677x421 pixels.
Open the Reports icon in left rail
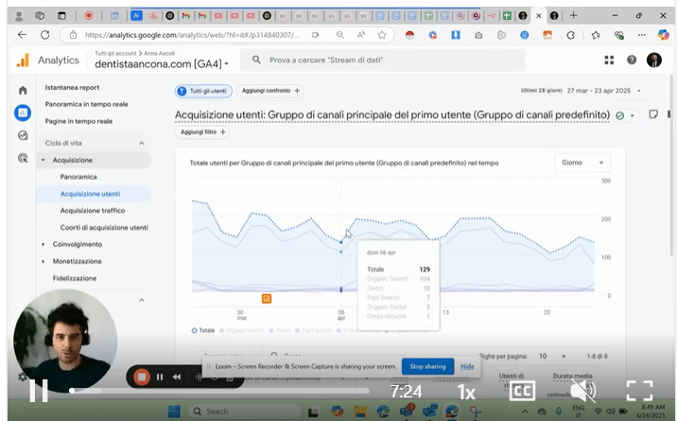22,113
